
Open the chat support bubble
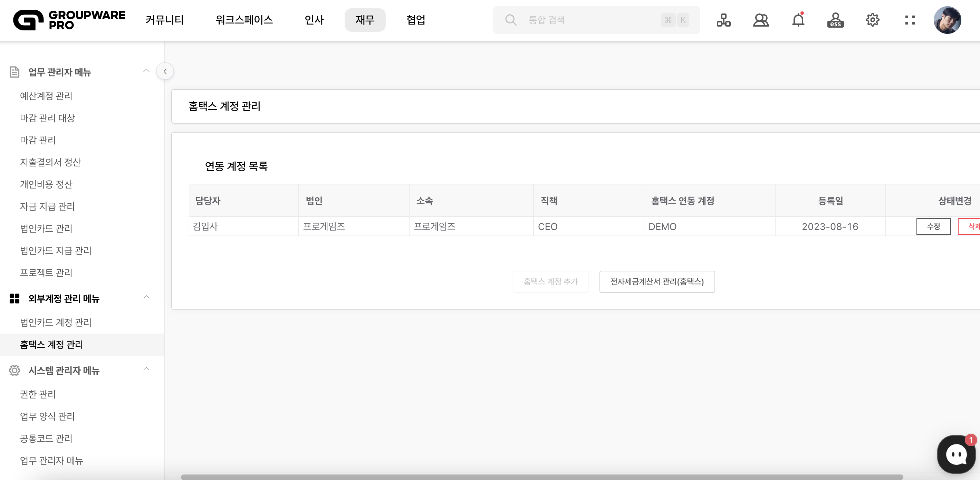tap(956, 454)
